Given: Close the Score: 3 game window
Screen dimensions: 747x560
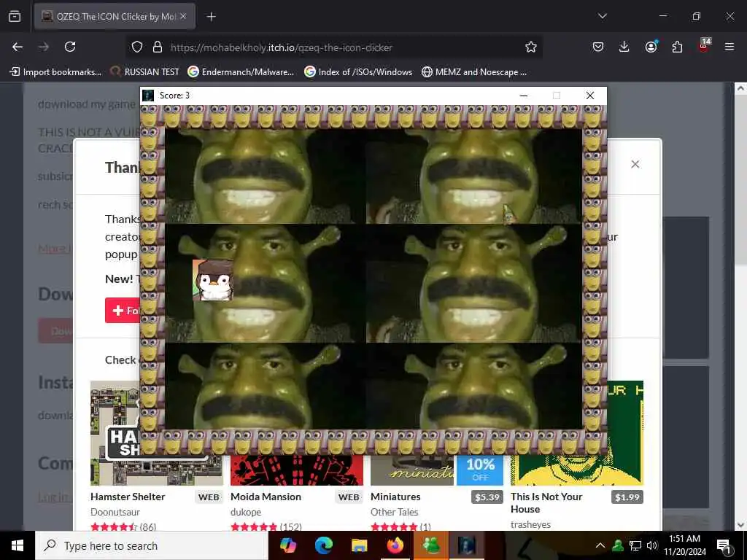Looking at the screenshot, I should 590,96.
